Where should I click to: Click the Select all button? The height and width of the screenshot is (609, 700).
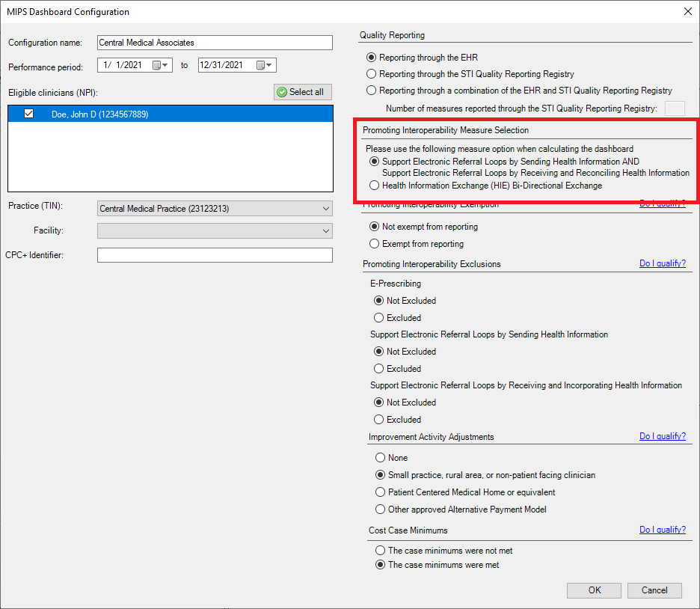pos(302,92)
